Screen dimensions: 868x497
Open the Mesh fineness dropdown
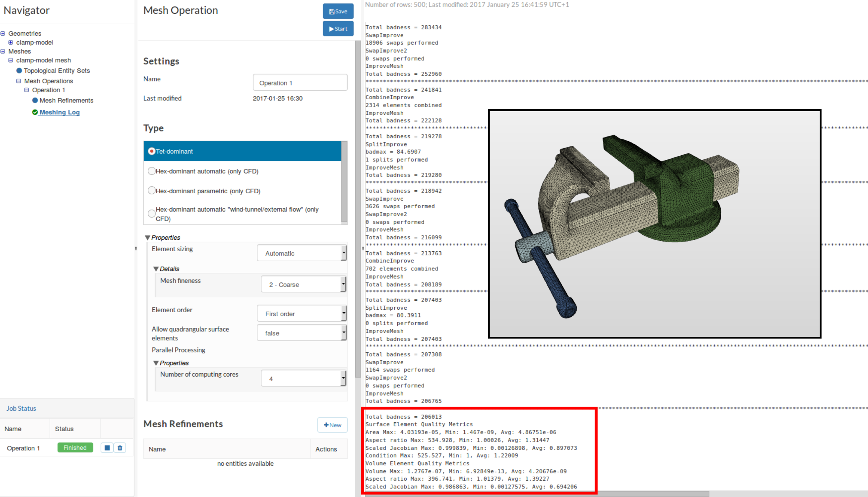click(304, 284)
